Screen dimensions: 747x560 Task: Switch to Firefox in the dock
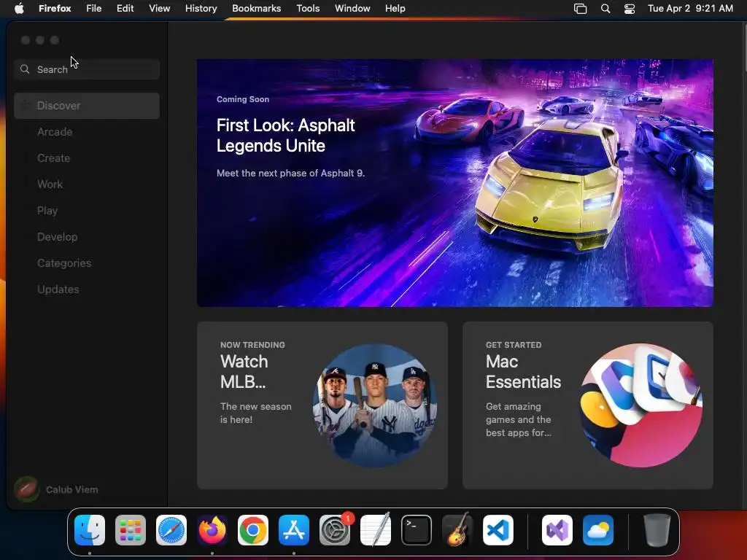pos(212,530)
